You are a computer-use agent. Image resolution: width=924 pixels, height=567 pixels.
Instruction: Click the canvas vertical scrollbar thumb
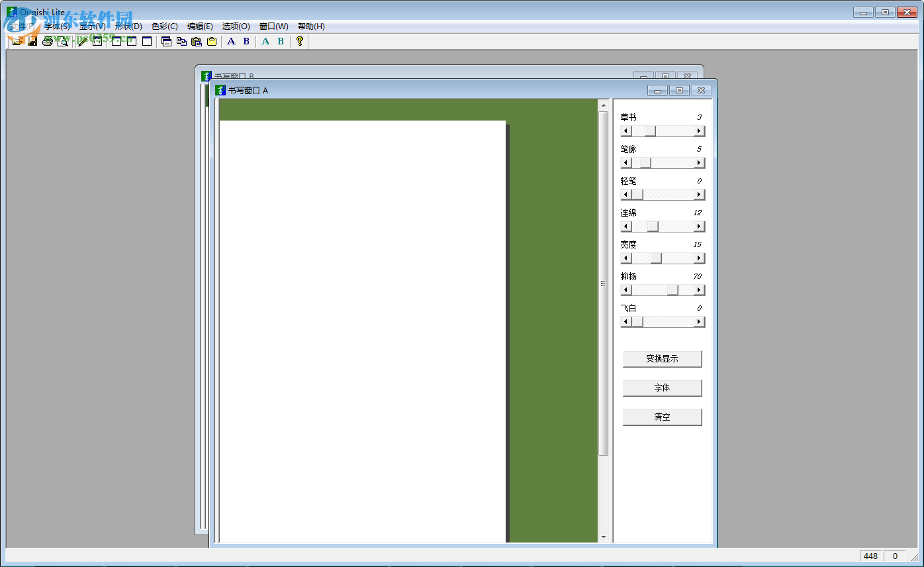(603, 283)
